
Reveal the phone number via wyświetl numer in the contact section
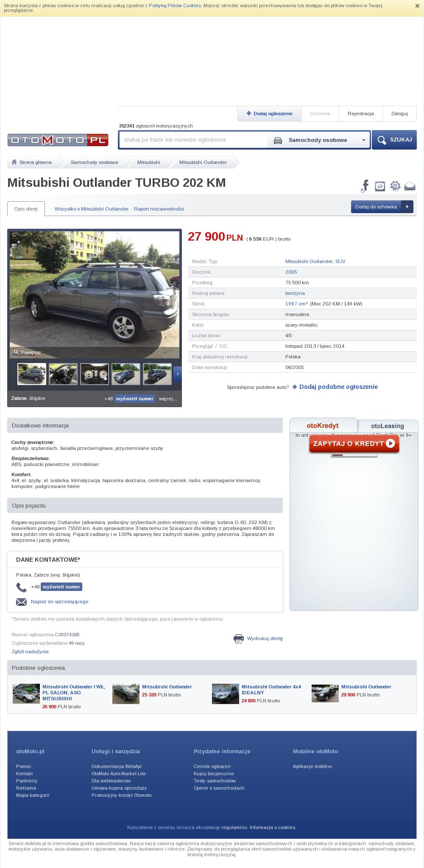61,587
